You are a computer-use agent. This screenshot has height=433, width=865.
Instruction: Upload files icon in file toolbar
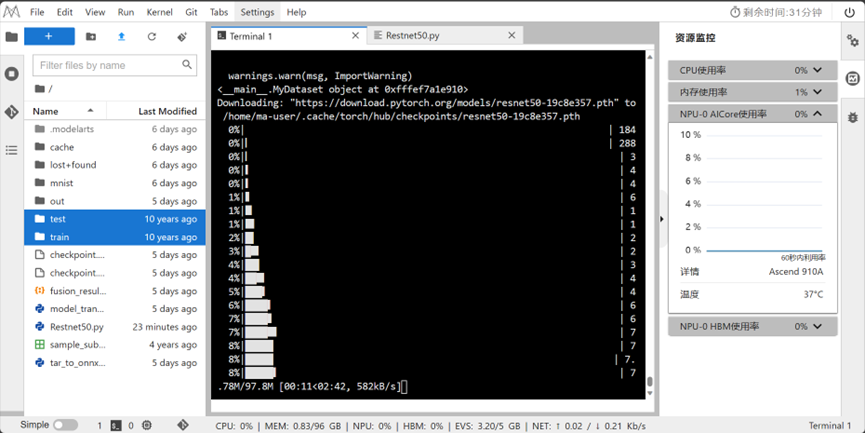(x=121, y=36)
